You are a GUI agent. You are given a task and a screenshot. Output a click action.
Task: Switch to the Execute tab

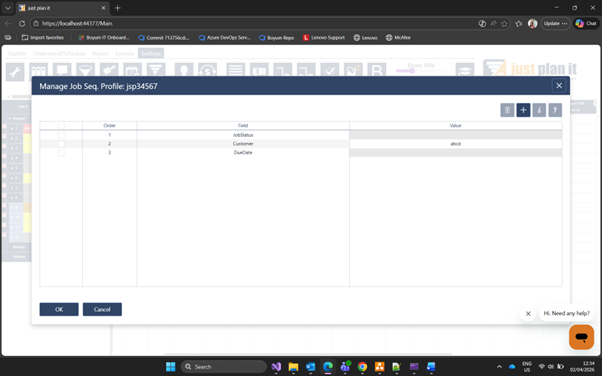click(125, 53)
